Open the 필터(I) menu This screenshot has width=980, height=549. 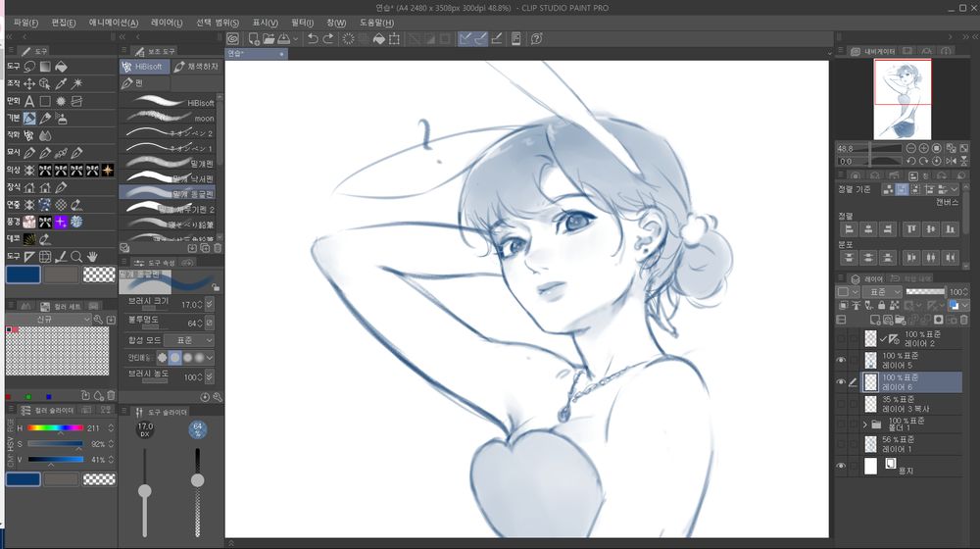pos(303,23)
